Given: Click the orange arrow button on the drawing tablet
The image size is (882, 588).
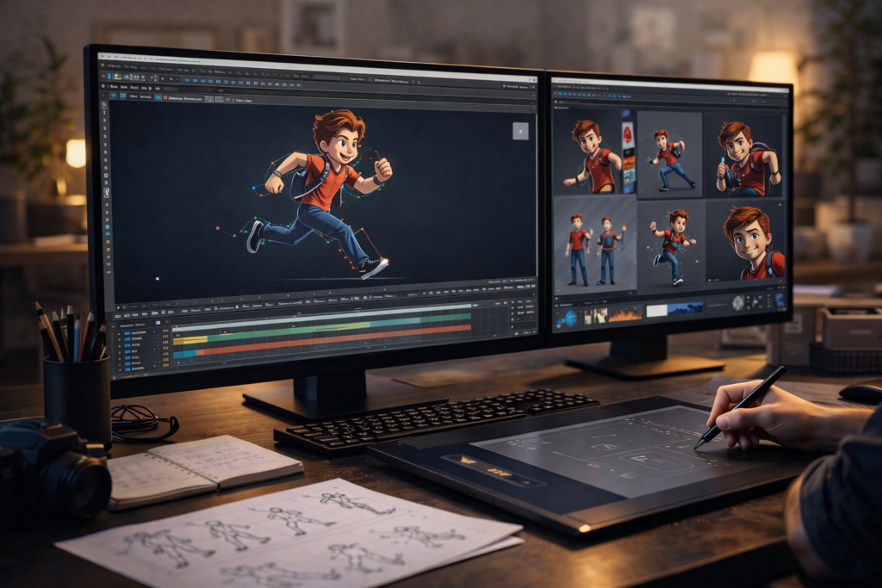Looking at the screenshot, I should coord(469,461).
